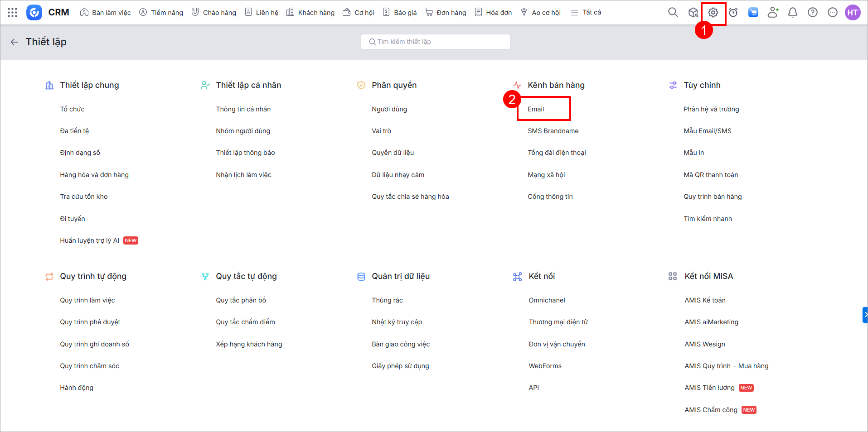This screenshot has width=868, height=432.
Task: Open the AMIS Kế toán connection
Action: (x=705, y=300)
